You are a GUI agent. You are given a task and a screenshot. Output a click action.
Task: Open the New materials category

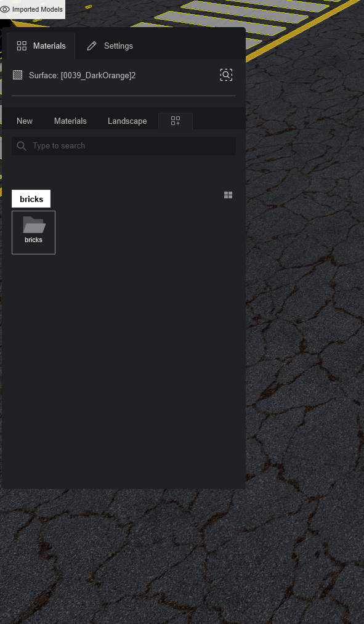tap(25, 121)
